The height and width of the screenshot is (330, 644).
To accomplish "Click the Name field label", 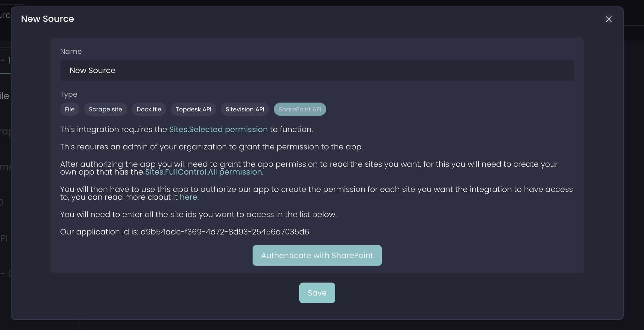I will tap(71, 52).
